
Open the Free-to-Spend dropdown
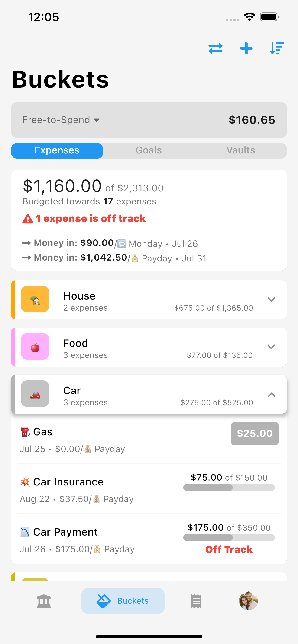(x=61, y=120)
